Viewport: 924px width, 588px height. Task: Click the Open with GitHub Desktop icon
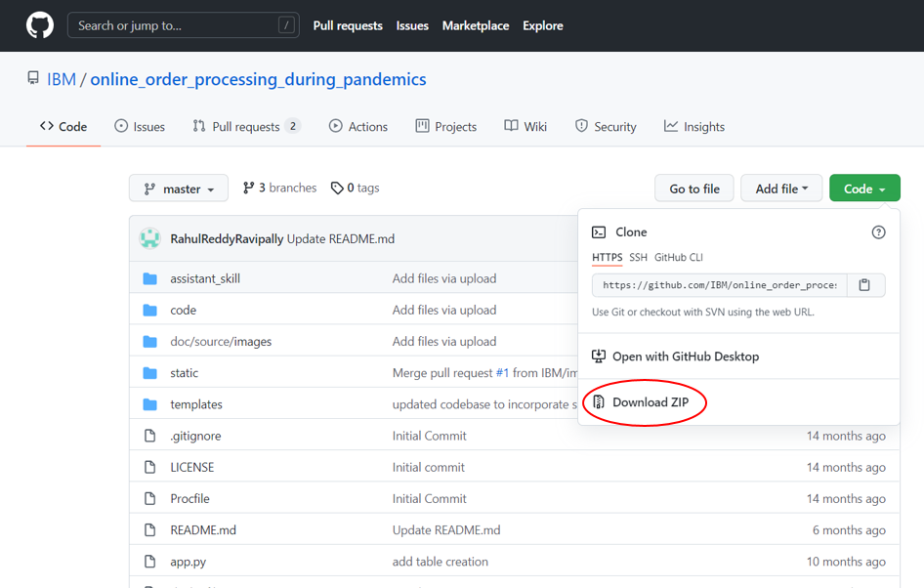tap(599, 356)
